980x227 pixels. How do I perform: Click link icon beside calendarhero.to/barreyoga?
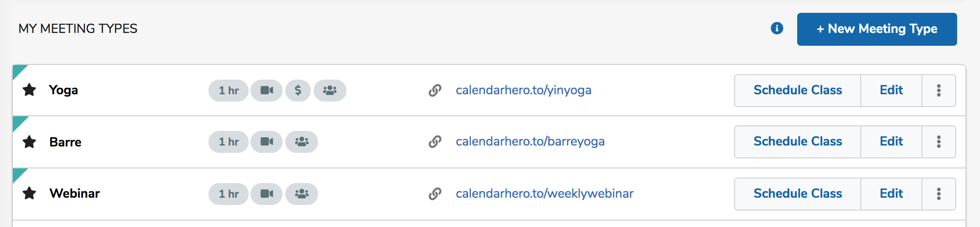(435, 142)
